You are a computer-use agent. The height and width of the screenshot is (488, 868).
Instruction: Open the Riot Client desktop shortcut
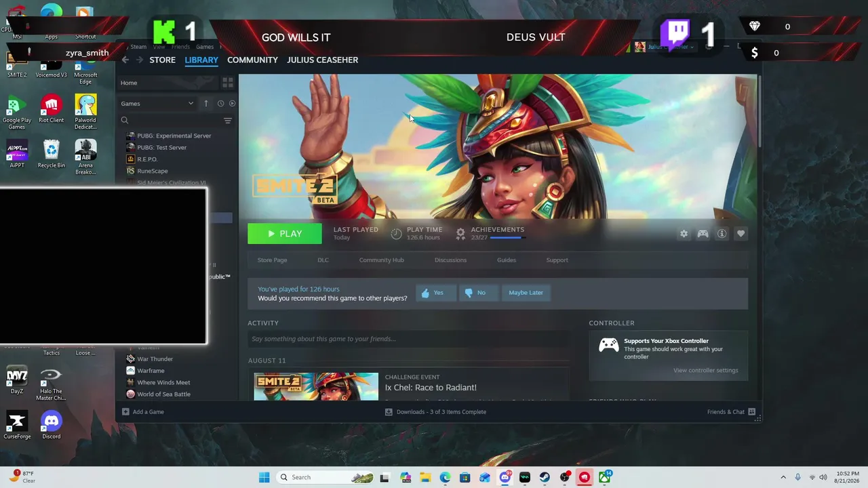click(x=51, y=110)
